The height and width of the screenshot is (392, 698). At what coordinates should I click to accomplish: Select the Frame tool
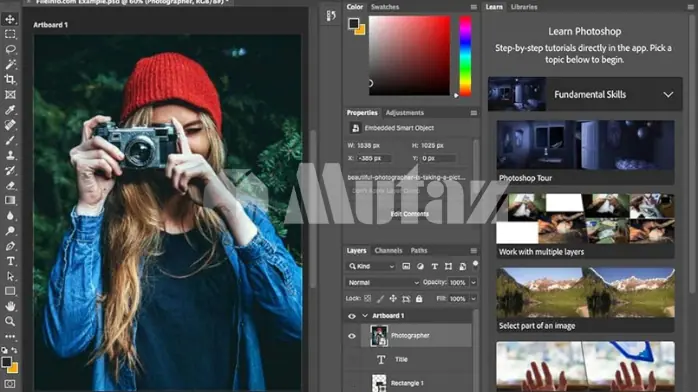[10, 95]
